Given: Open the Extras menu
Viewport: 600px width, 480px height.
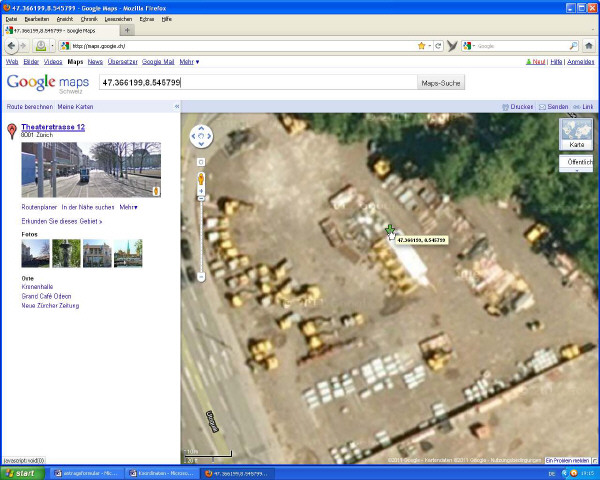Looking at the screenshot, I should click(x=147, y=19).
